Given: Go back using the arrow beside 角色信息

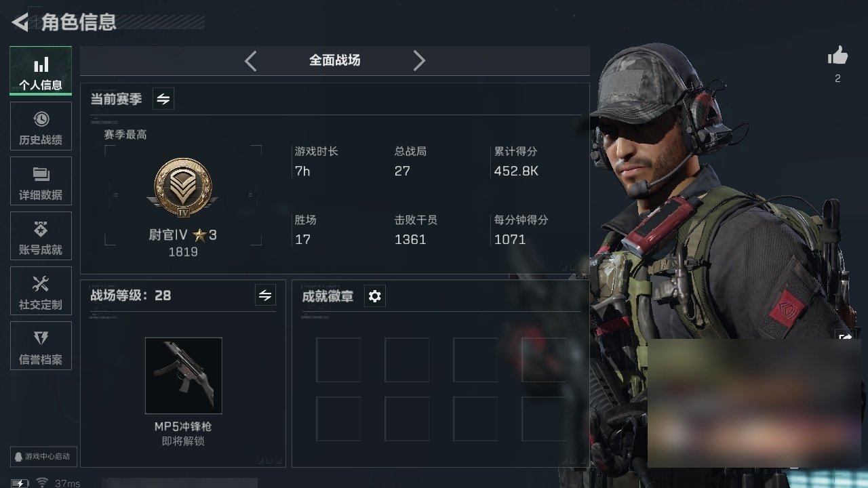Looking at the screenshot, I should tap(20, 22).
